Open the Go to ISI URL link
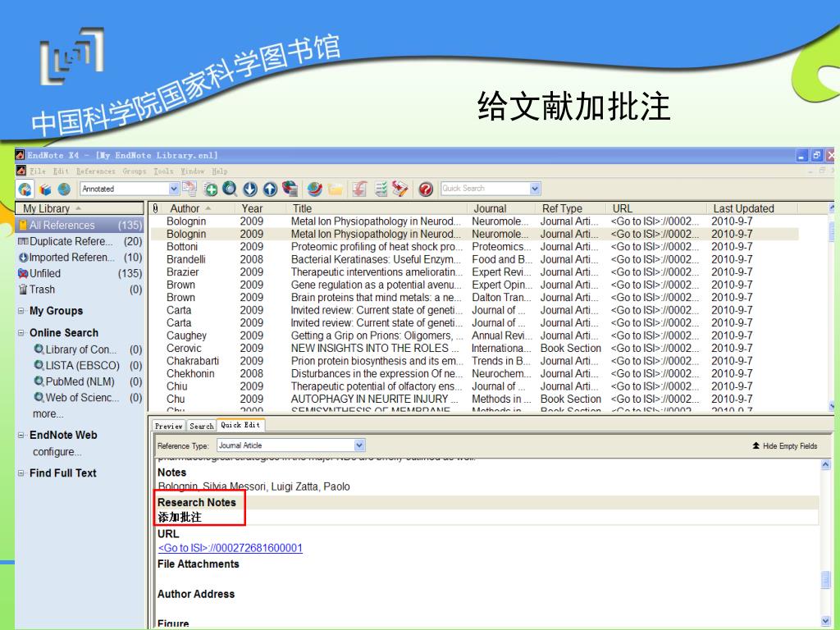The image size is (840, 630). click(231, 548)
